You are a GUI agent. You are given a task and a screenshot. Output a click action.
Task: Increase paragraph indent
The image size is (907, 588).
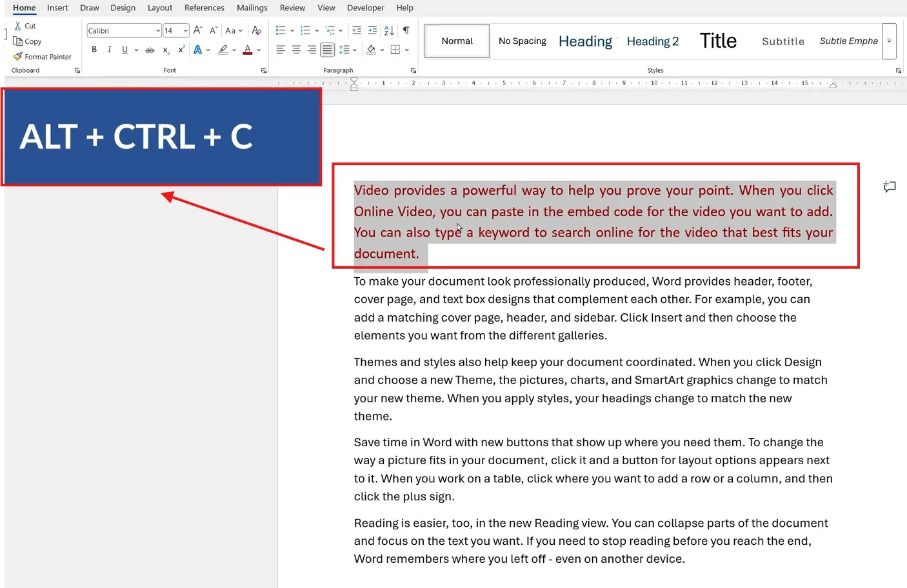[372, 30]
